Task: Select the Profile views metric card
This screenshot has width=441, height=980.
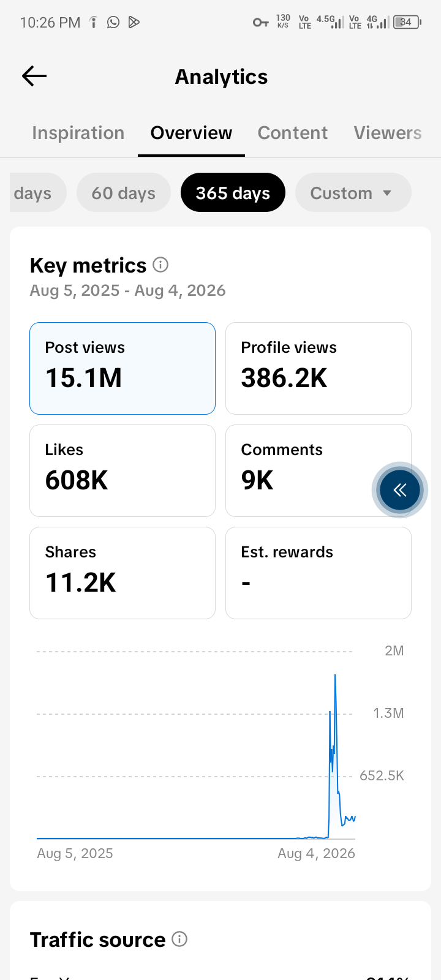Action: [318, 369]
